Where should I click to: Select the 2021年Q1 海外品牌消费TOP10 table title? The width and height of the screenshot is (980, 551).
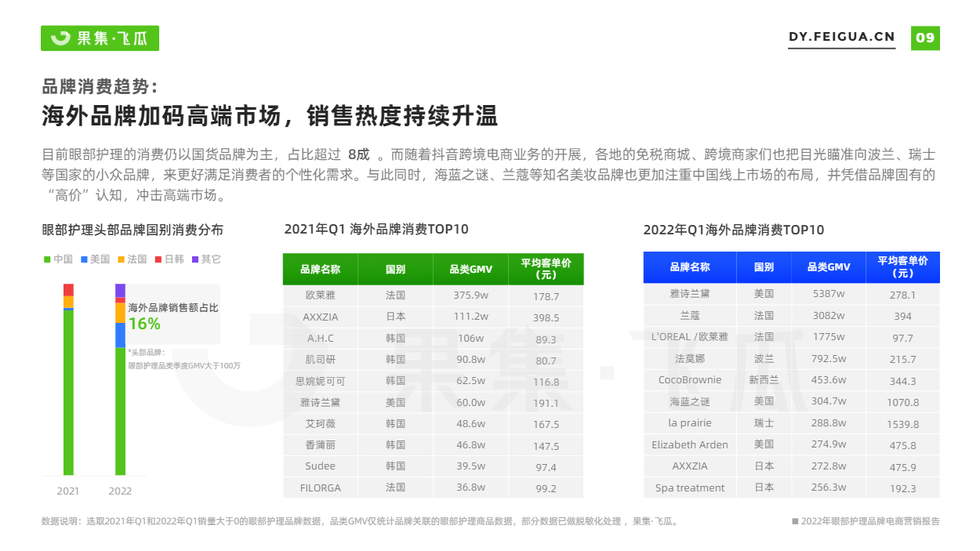pos(376,229)
